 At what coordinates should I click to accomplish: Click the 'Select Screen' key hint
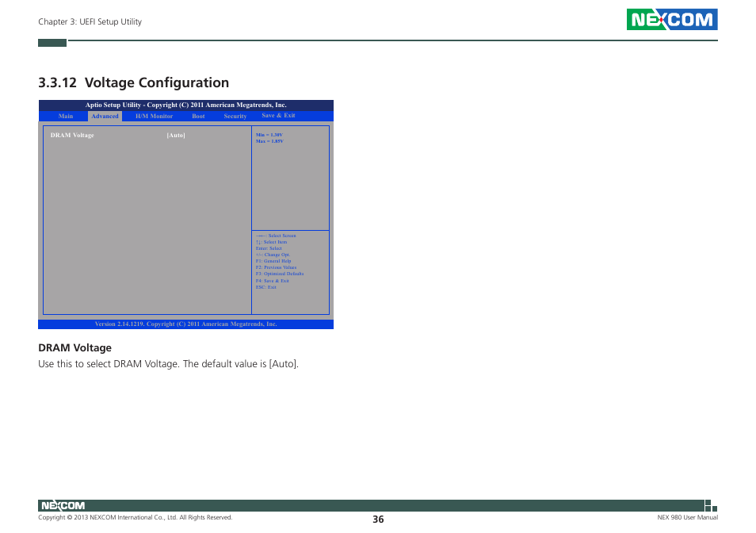(x=276, y=236)
